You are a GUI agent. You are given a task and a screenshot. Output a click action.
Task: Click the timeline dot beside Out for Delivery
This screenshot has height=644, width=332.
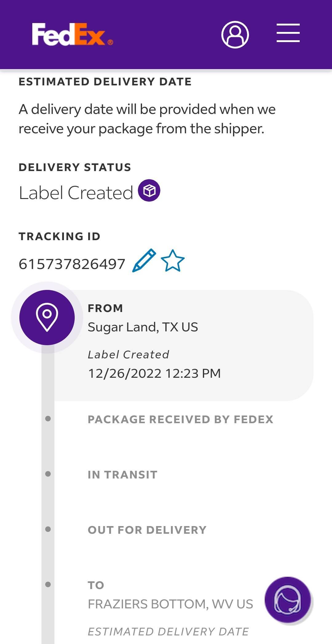click(48, 529)
